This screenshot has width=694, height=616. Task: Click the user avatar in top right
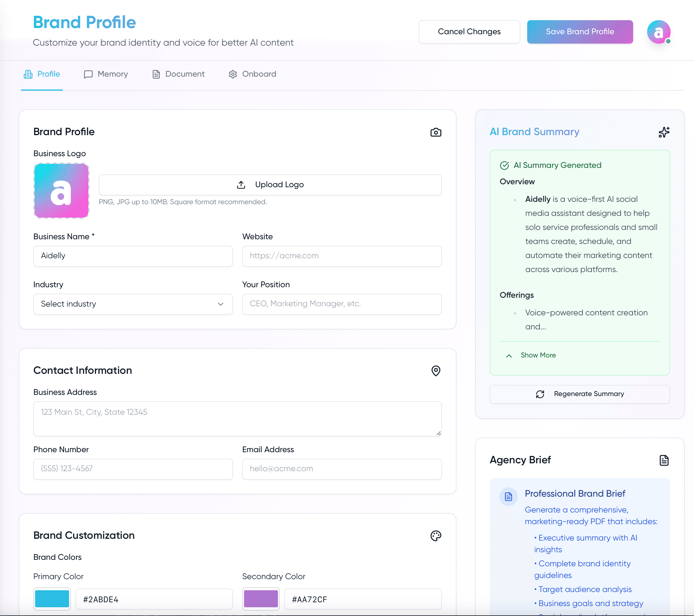pos(658,32)
